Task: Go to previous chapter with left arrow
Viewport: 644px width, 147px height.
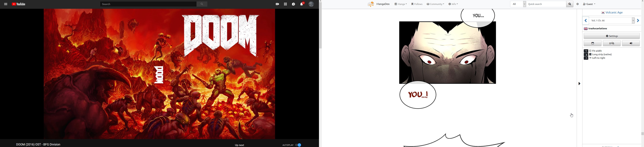Action: 585,21
